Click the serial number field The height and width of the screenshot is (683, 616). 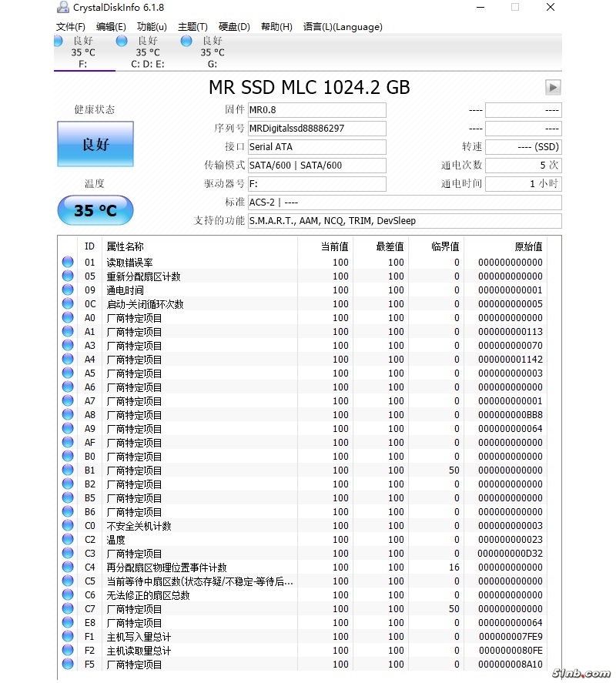click(x=316, y=129)
